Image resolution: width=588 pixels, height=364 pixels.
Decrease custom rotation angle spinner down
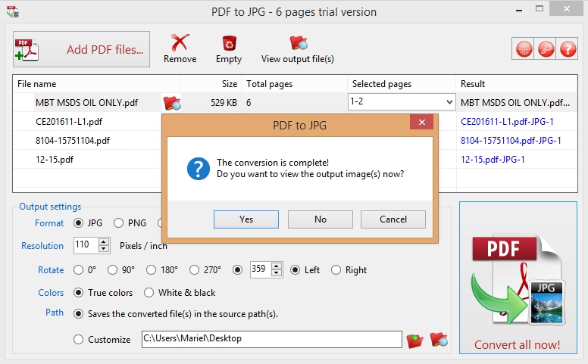coord(277,273)
